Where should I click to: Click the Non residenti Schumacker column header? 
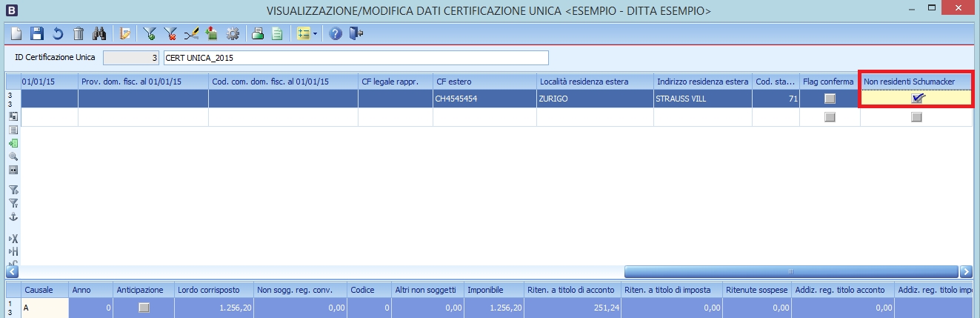(x=916, y=81)
